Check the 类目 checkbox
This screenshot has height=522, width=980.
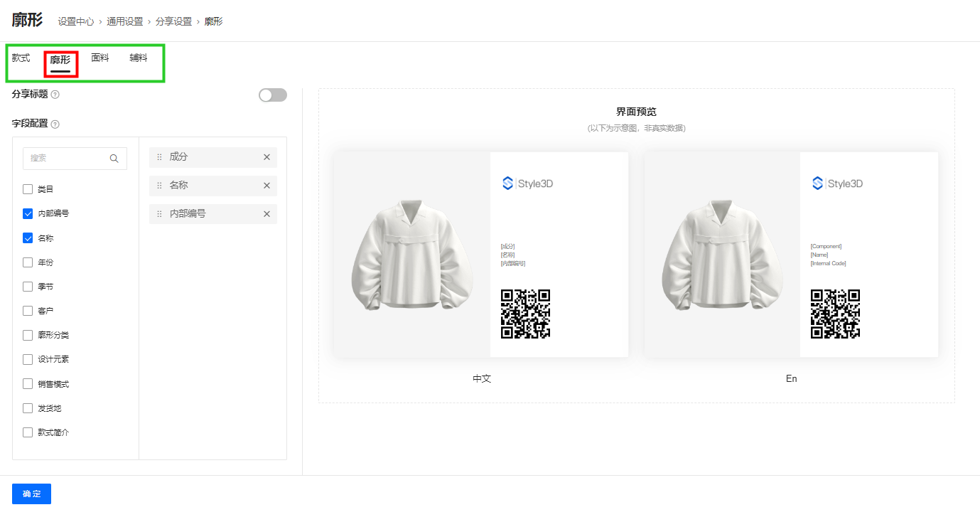click(28, 189)
